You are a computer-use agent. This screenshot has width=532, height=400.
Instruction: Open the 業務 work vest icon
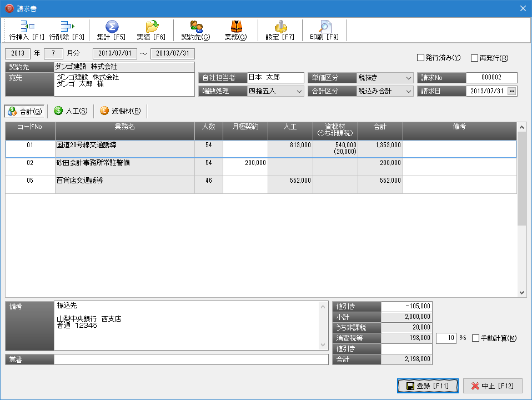click(x=236, y=27)
